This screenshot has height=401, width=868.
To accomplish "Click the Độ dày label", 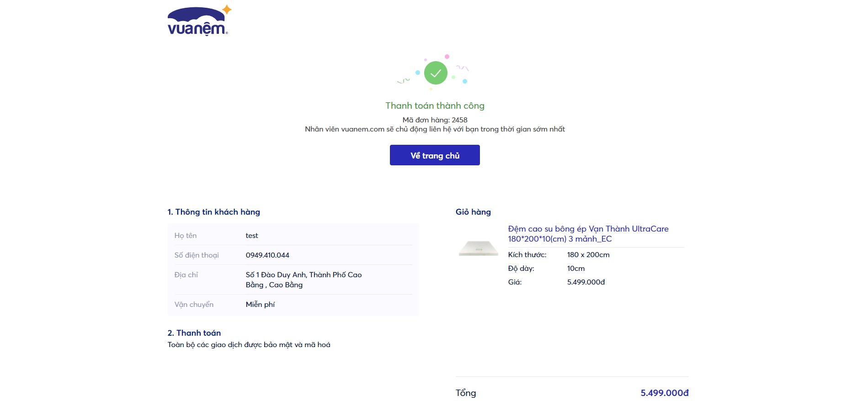I will point(521,269).
